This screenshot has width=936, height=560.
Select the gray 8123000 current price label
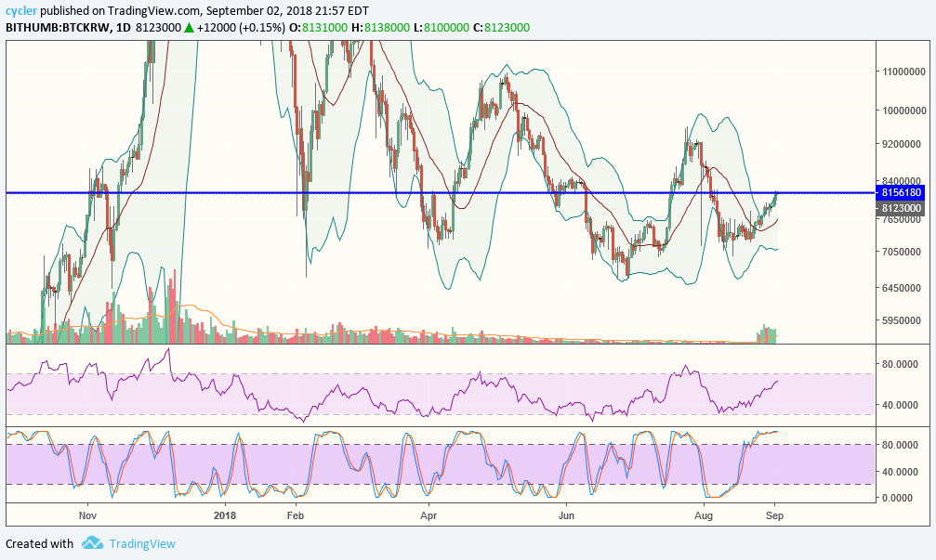pos(901,208)
